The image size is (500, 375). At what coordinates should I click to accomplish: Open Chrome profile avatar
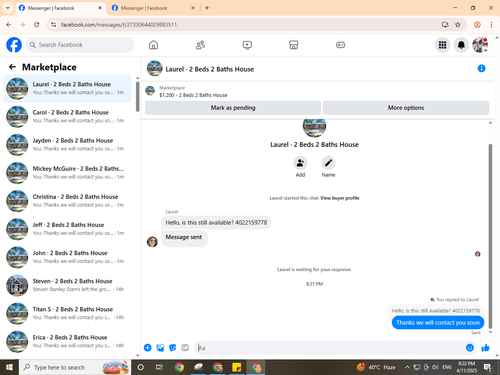(477, 24)
